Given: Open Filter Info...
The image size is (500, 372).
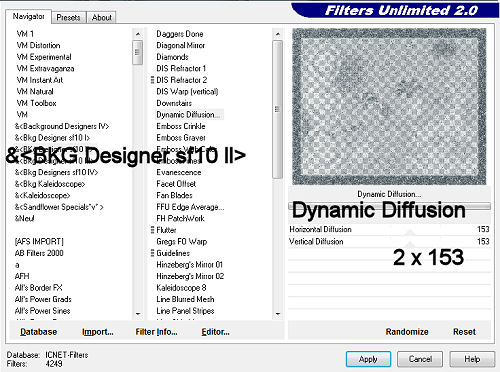Looking at the screenshot, I should [156, 332].
